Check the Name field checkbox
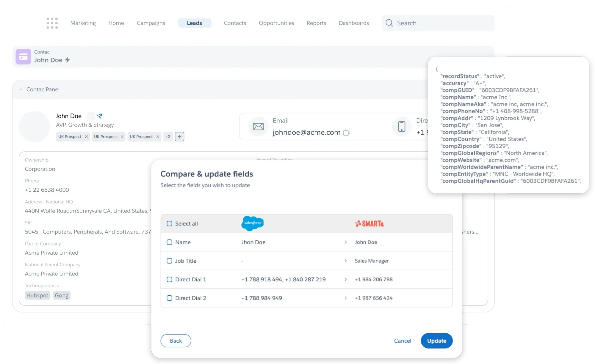This screenshot has height=364, width=595. [169, 242]
